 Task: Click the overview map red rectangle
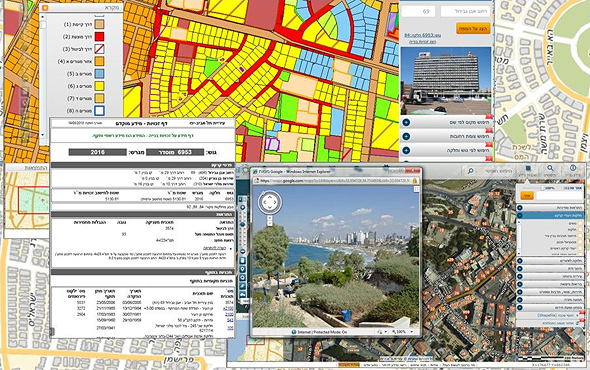pyautogui.click(x=33, y=200)
